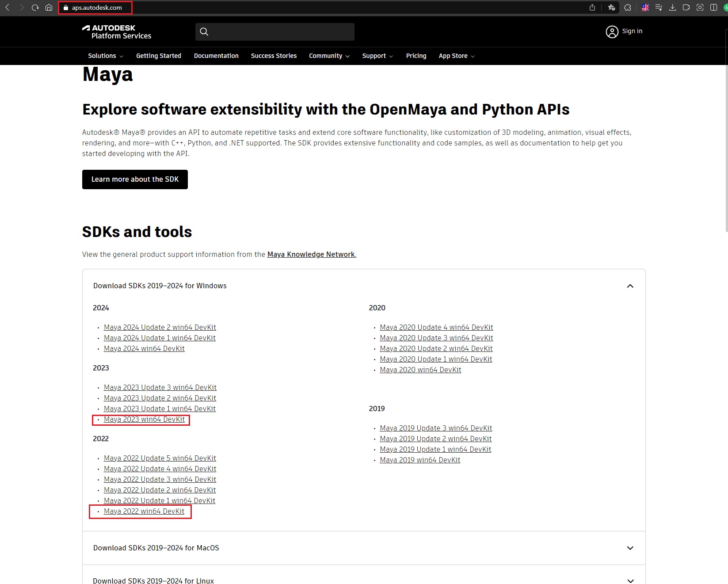
Task: Download Maya 2020 Update 4 win64 DevKit
Action: pos(436,328)
